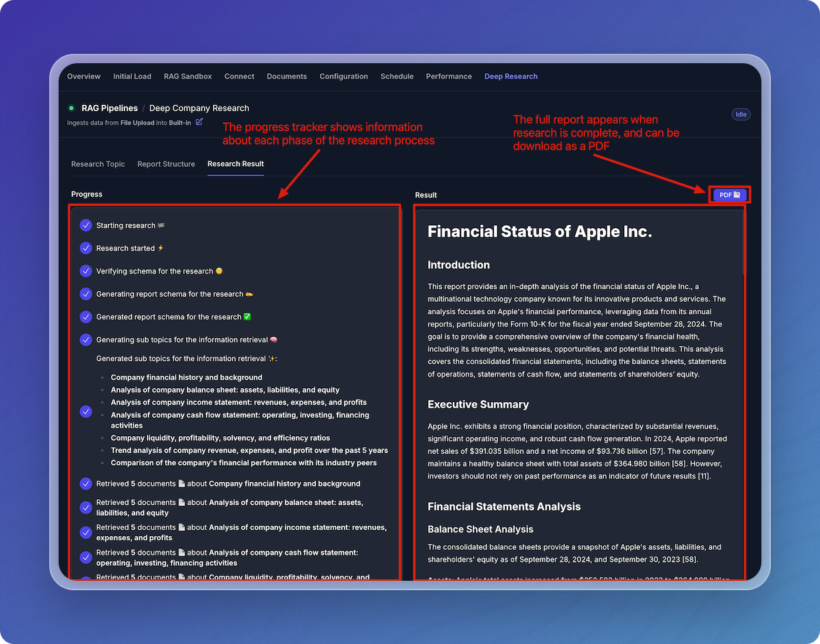Viewport: 820px width, 644px height.
Task: Click the green pipeline status dot
Action: click(x=71, y=108)
